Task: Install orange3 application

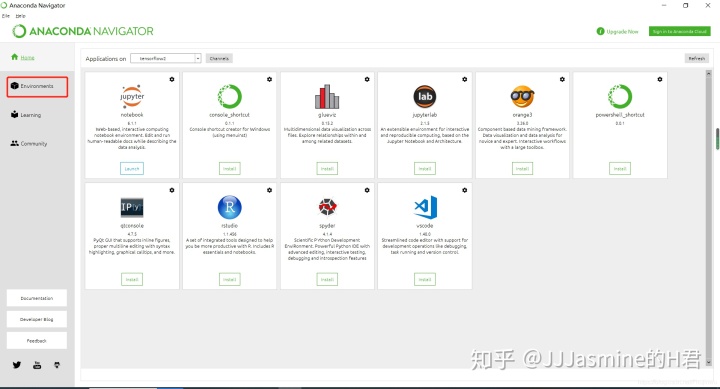Action: [x=523, y=169]
